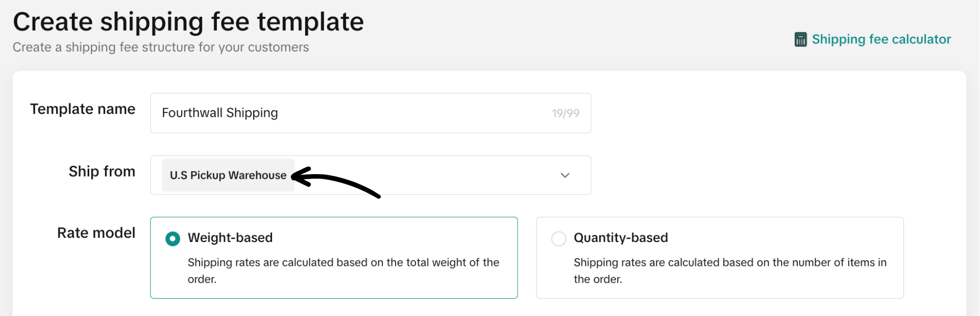Select the U.S Pickup Warehouse chip
Image resolution: width=980 pixels, height=316 pixels.
tap(228, 175)
